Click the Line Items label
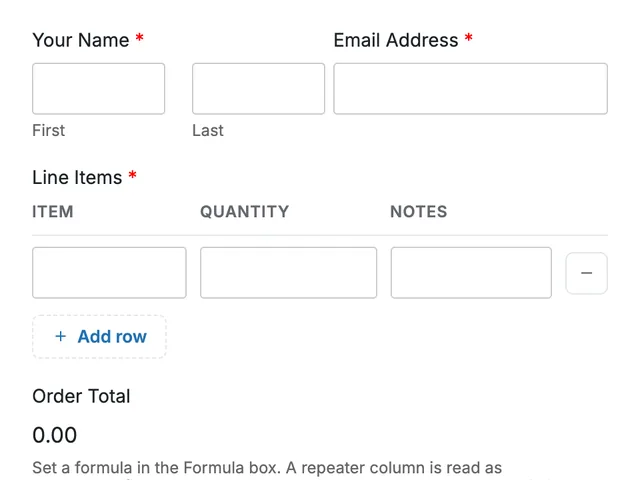This screenshot has width=640, height=480. pyautogui.click(x=77, y=178)
